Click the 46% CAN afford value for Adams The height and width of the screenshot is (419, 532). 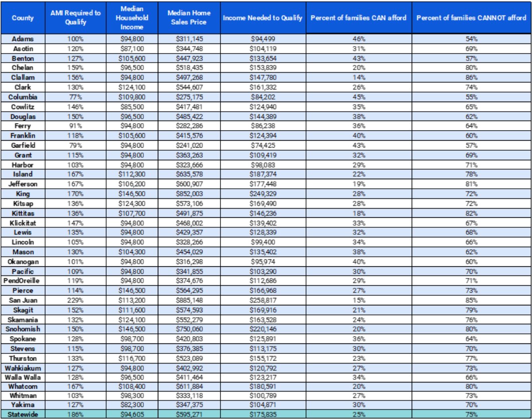tap(359, 39)
